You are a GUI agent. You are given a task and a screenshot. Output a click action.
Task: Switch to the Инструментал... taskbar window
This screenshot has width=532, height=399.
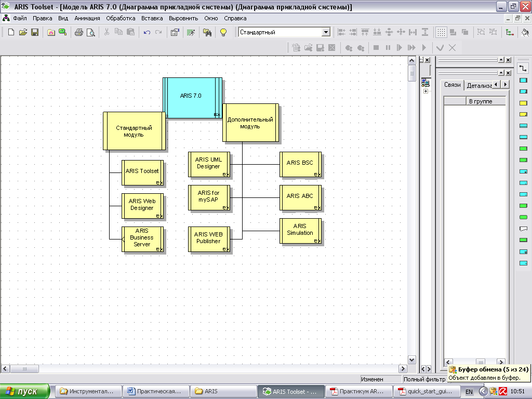(88, 391)
